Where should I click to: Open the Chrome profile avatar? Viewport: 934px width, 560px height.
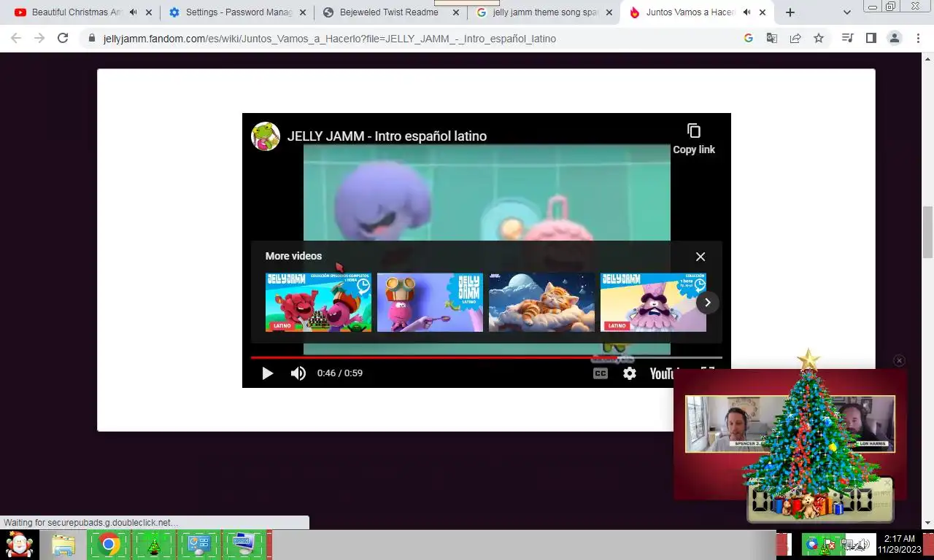tap(895, 38)
